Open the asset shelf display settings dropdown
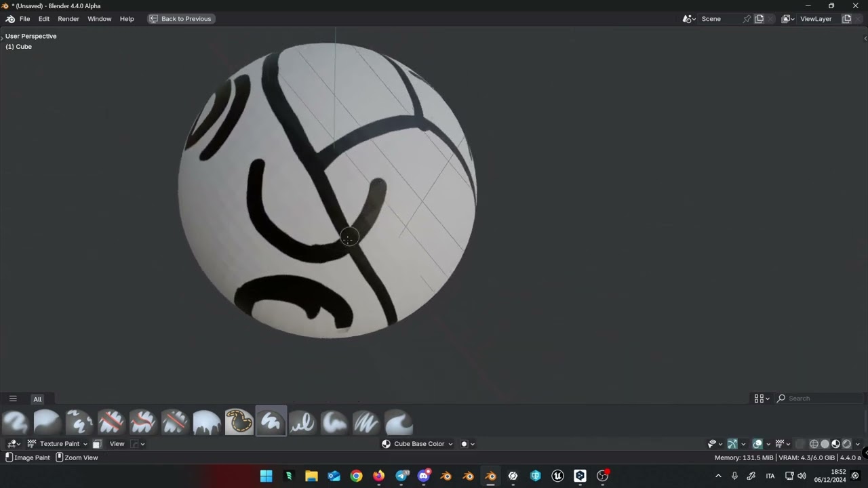868x488 pixels. pyautogui.click(x=762, y=399)
